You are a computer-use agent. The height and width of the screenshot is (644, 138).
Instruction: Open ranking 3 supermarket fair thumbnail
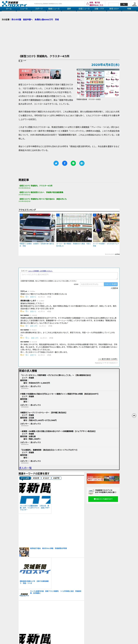tap(106, 228)
